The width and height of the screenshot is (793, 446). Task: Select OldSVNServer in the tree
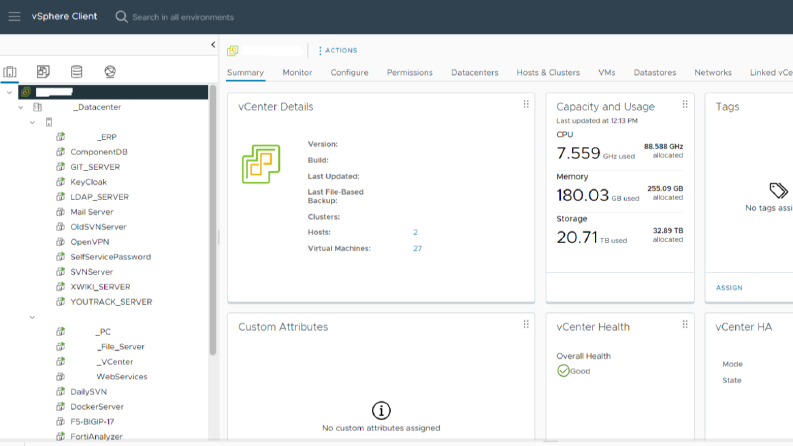(99, 227)
